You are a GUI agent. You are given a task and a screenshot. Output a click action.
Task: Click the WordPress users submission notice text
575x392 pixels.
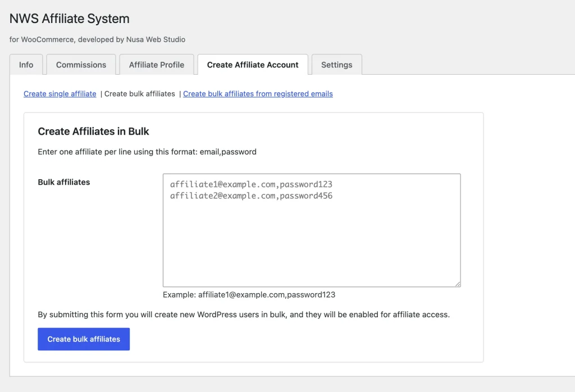point(244,314)
